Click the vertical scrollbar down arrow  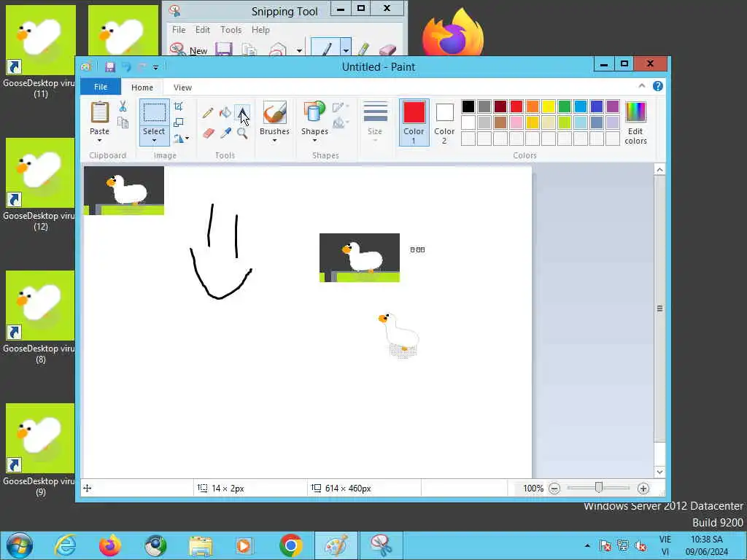click(x=659, y=472)
